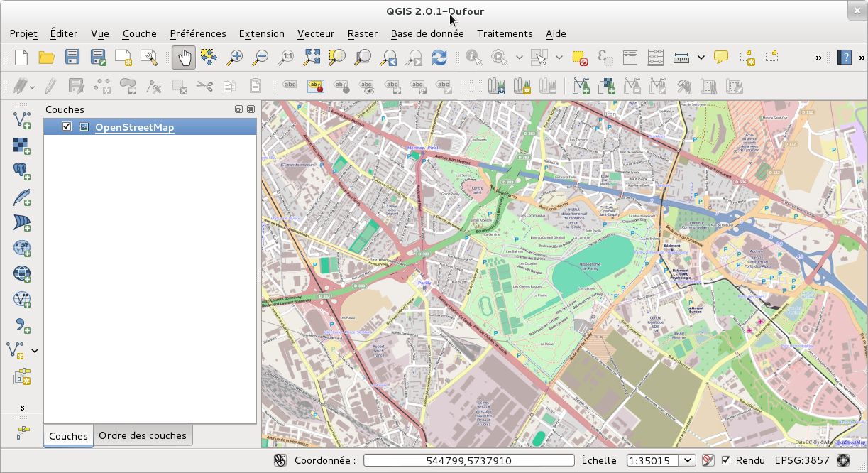Screen dimensions: 868x473
Task: Open the Vue menu
Action: (100, 33)
